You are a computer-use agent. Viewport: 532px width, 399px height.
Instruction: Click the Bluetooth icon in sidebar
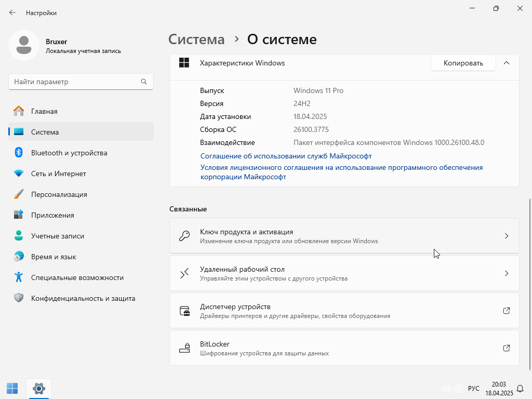click(19, 152)
